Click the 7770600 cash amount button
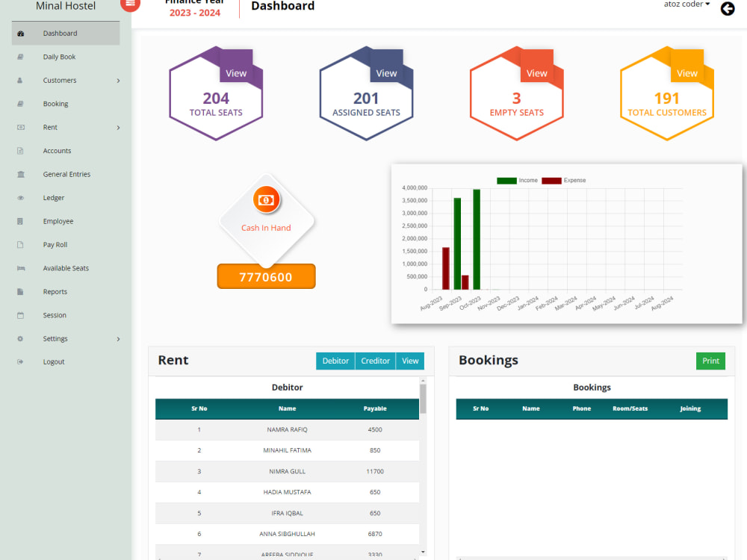The height and width of the screenshot is (560, 747). 267,277
